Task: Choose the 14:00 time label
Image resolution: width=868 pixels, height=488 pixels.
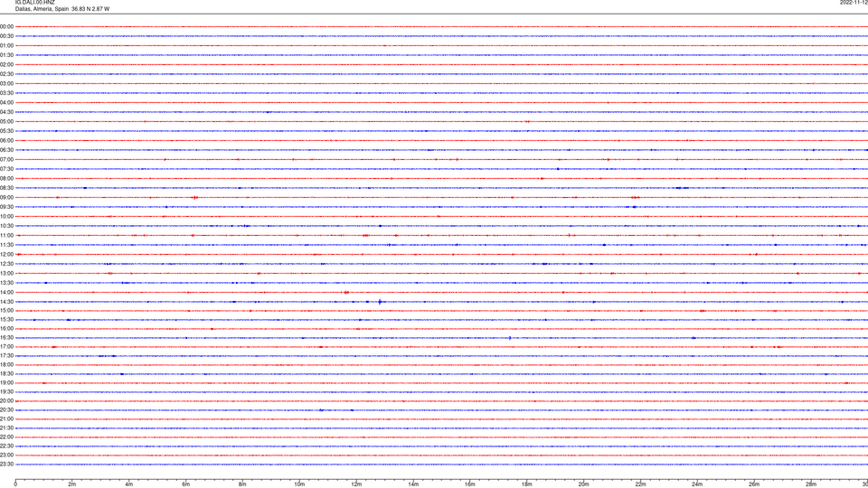Action: tap(6, 292)
